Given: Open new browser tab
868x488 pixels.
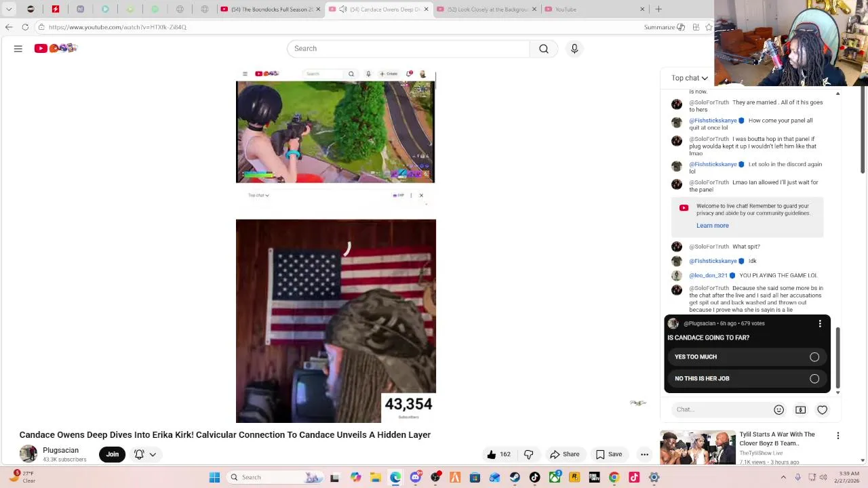Looking at the screenshot, I should click(x=658, y=9).
